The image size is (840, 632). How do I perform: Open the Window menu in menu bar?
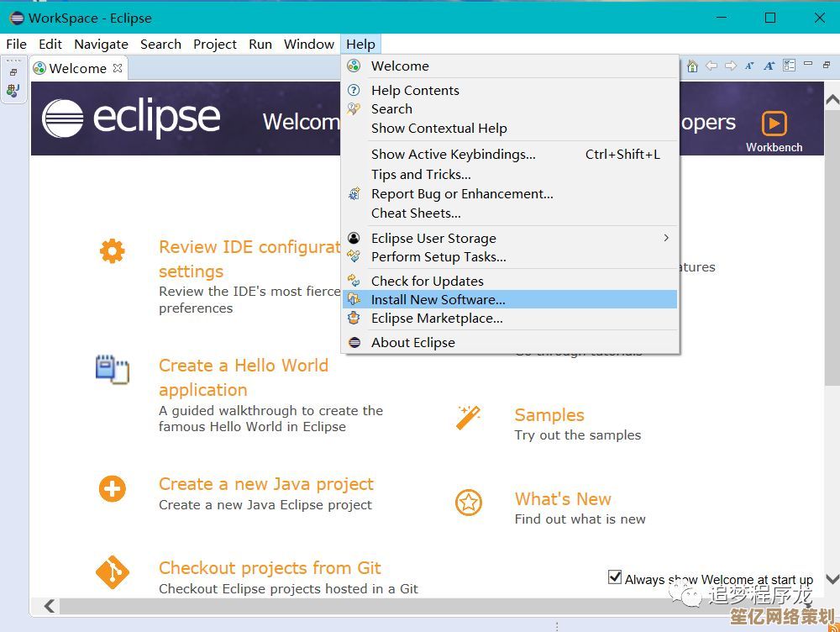[x=308, y=44]
